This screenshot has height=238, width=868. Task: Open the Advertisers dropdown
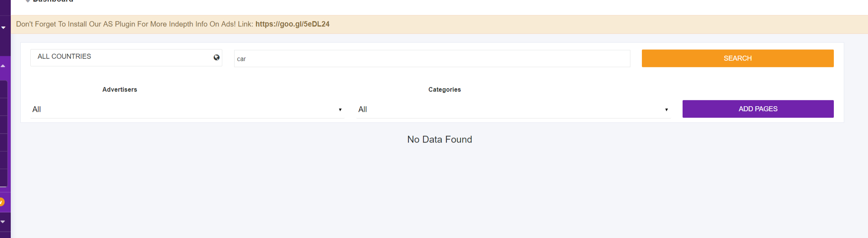tap(187, 109)
